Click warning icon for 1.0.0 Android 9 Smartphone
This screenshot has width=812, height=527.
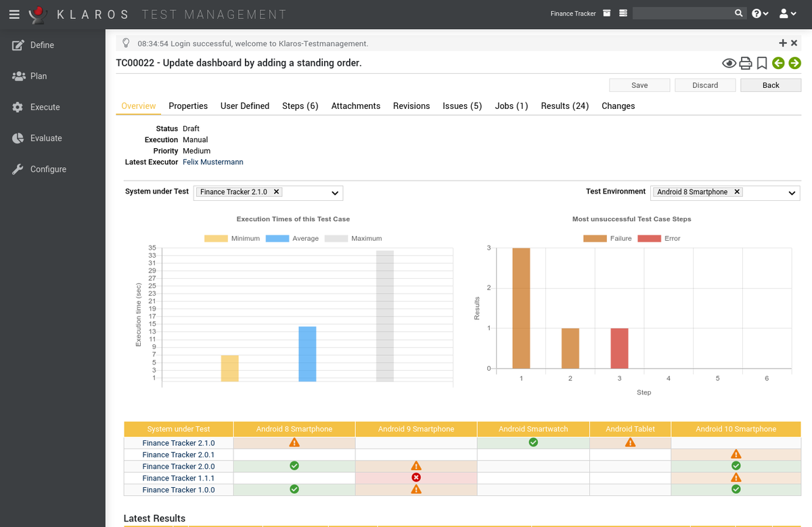click(416, 489)
